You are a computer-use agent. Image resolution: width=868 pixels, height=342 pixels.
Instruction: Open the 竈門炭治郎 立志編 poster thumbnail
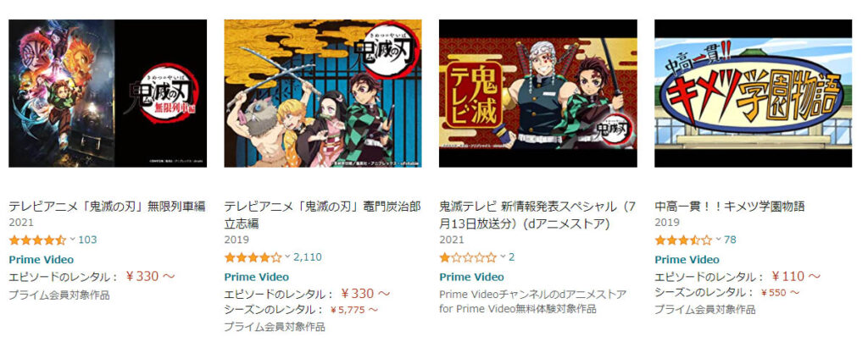323,93
